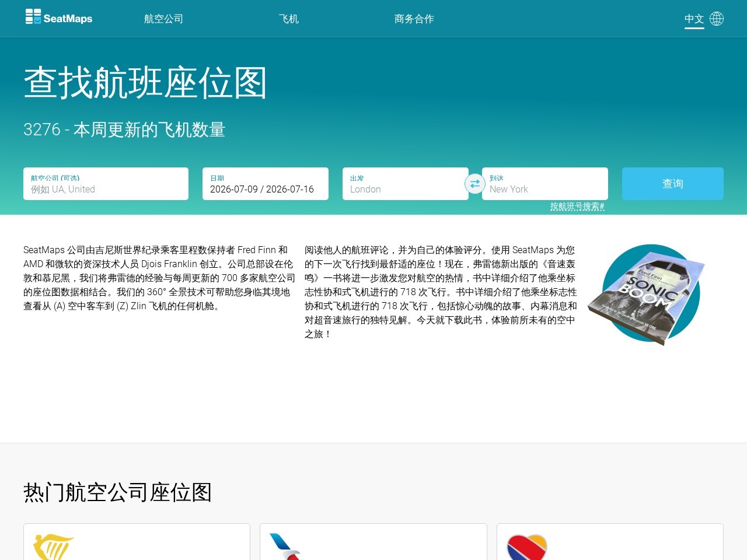
Task: Click the SeatMaps brand name text
Action: click(x=68, y=19)
